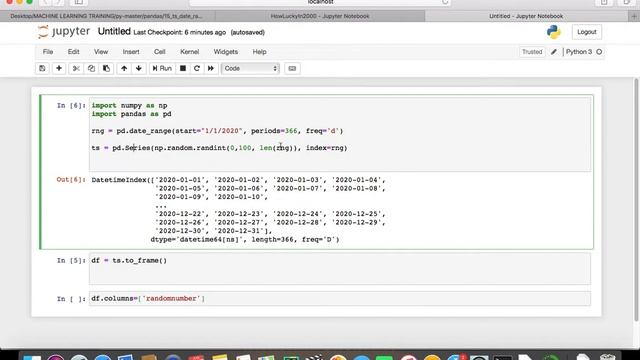The image size is (640, 360).
Task: Select the Untitled - Jupyter Notebook tab
Action: [x=526, y=16]
